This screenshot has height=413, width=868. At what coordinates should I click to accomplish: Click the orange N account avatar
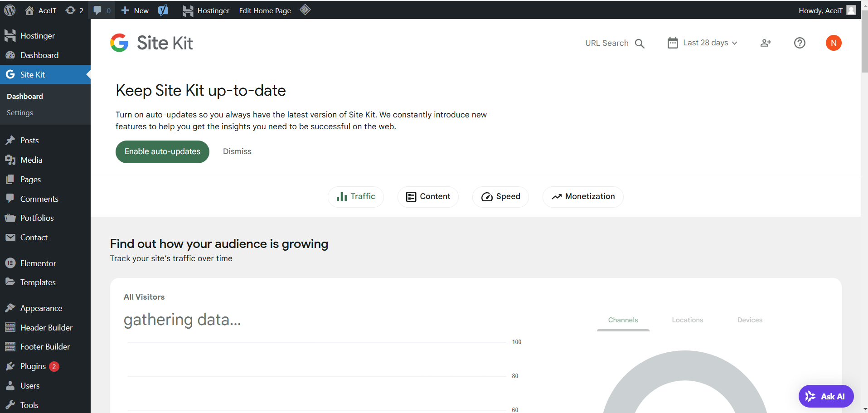coord(833,43)
